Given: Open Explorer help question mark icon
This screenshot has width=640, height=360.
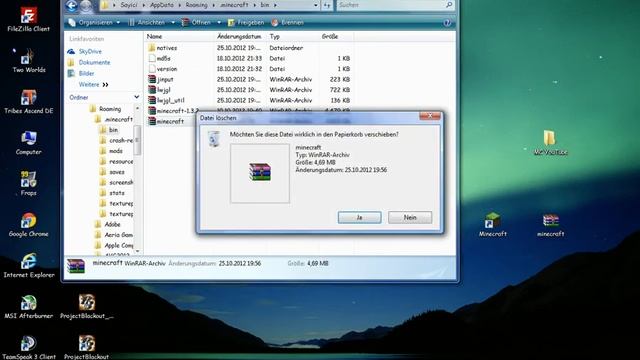Looking at the screenshot, I should click(447, 22).
